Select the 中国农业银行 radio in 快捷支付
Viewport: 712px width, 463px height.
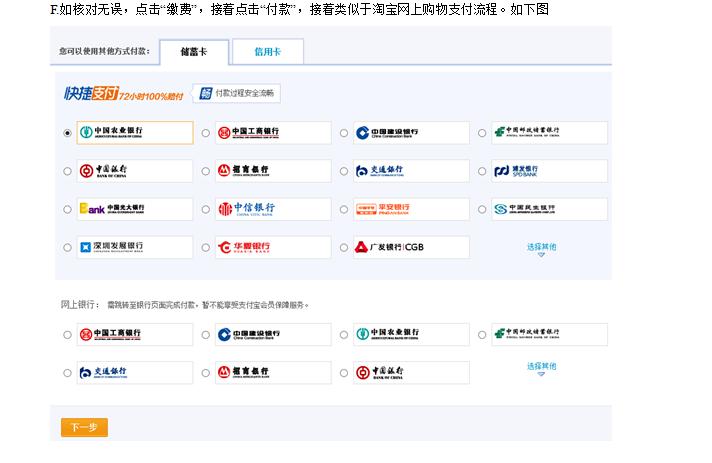click(x=67, y=133)
